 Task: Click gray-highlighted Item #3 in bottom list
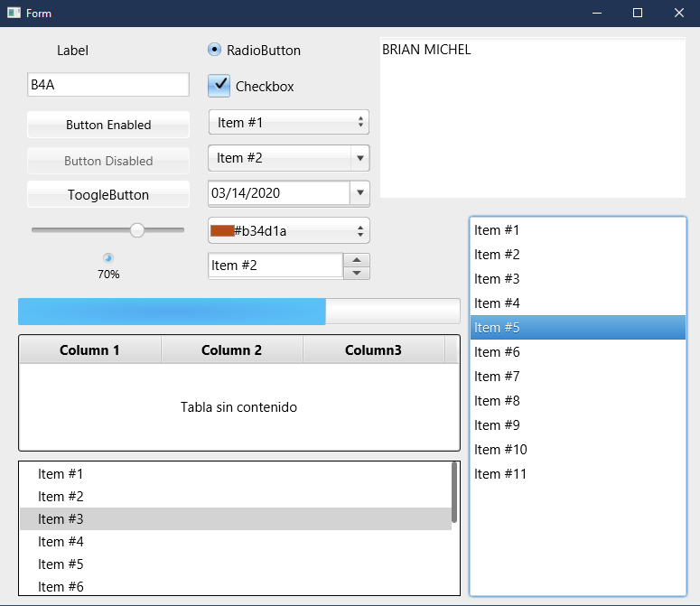click(235, 519)
